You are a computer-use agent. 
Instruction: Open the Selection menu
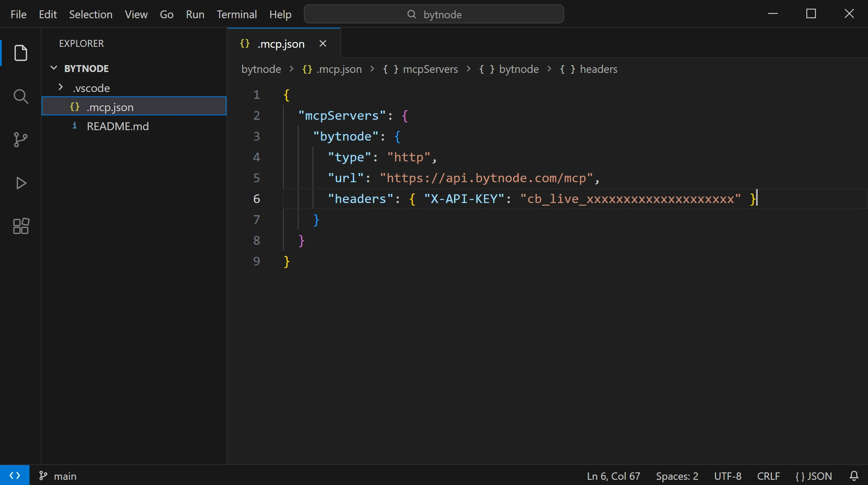[x=91, y=14]
